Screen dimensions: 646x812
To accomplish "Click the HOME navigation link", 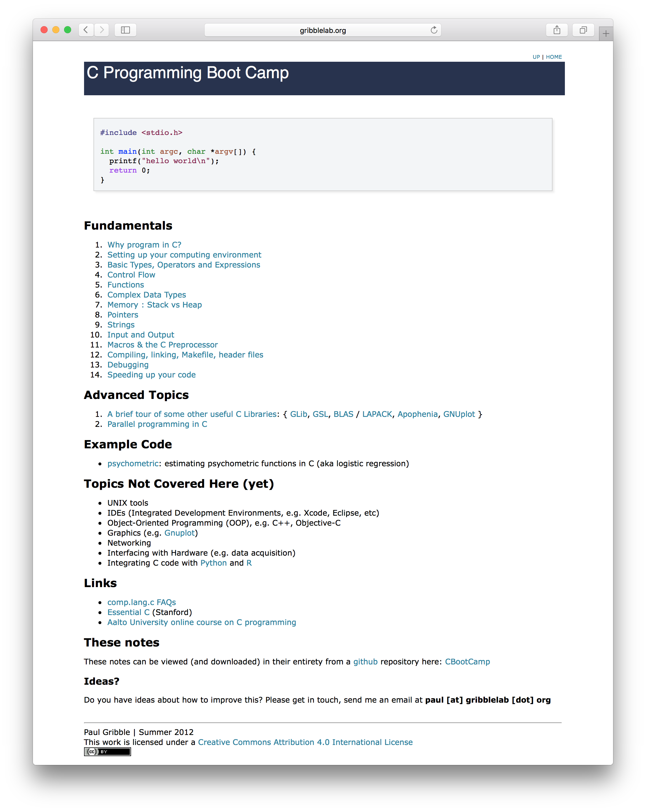I will click(554, 57).
